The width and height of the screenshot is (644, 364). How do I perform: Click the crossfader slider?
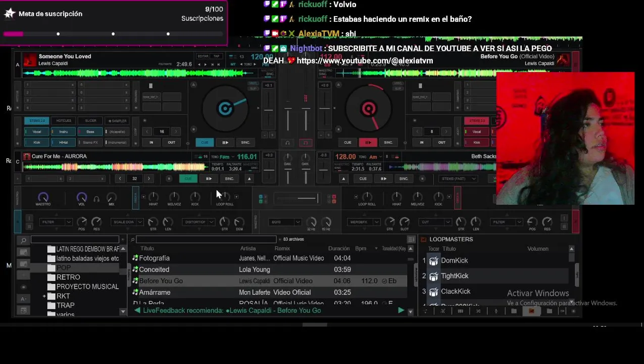(298, 198)
